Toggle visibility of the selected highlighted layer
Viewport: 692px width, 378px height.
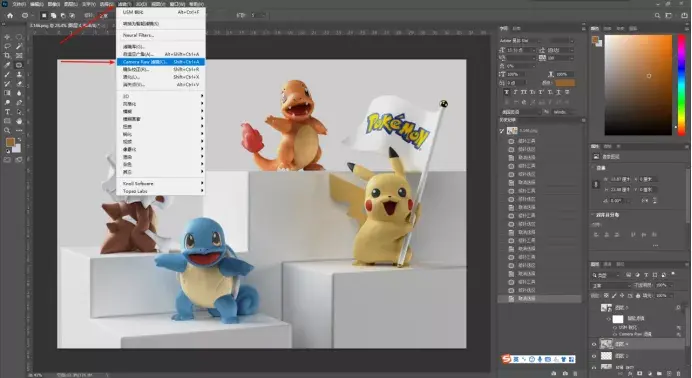(x=594, y=344)
